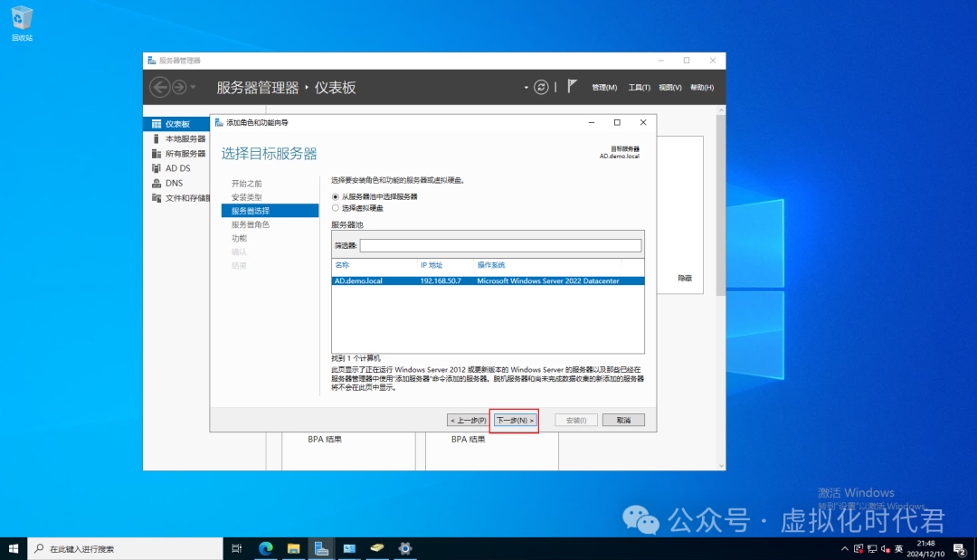Sort the server list by IP 地址 column
Screen dimensions: 977x560
pyautogui.click(x=432, y=265)
